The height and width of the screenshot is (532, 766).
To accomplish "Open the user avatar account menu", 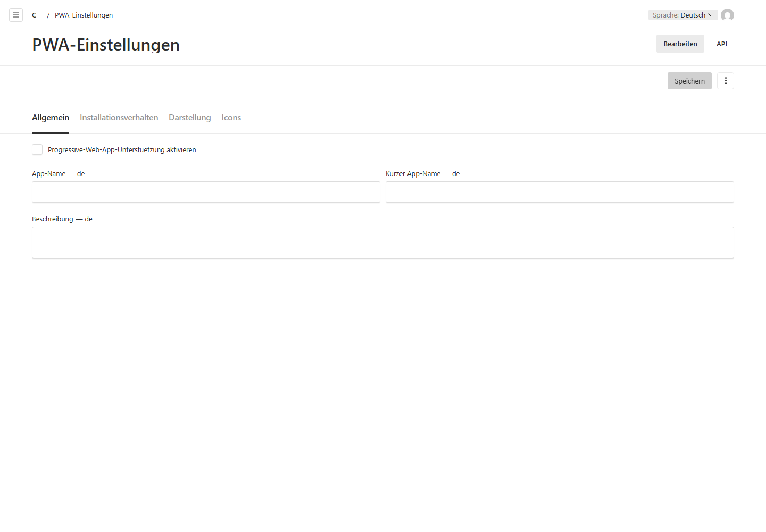I will [727, 15].
